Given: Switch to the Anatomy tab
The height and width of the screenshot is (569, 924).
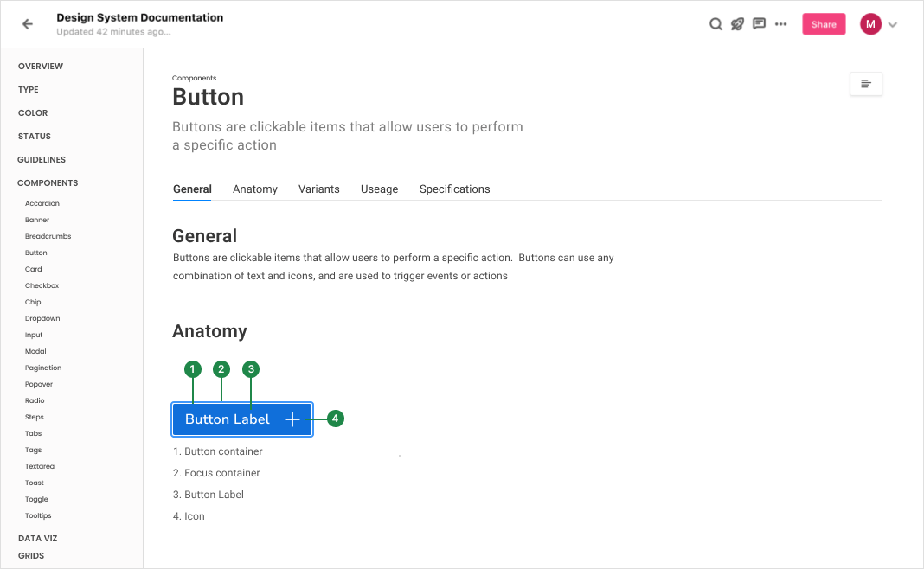Looking at the screenshot, I should click(255, 189).
